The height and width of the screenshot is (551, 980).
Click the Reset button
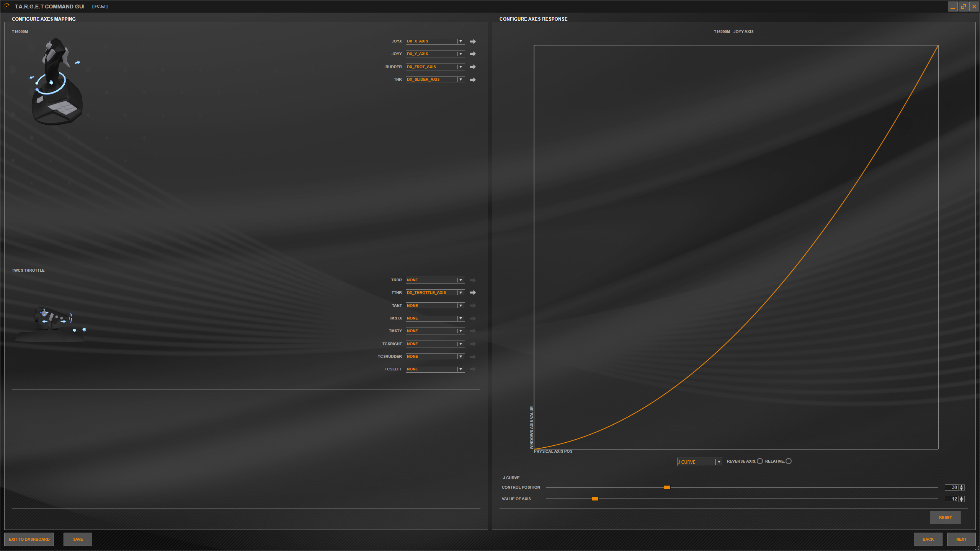pos(945,518)
